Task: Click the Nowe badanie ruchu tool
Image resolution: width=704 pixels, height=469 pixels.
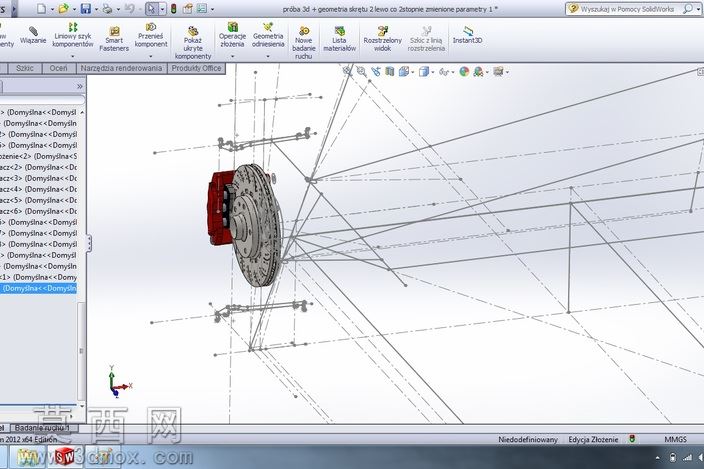Action: 304,43
